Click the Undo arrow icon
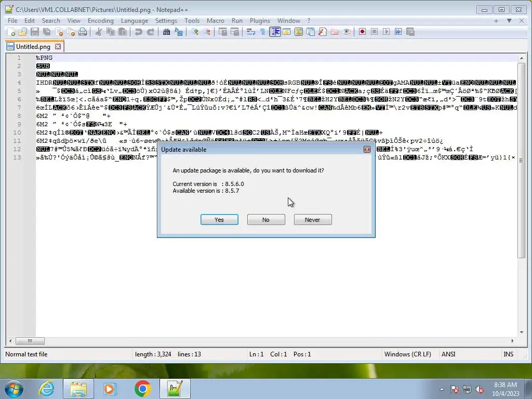532x399 pixels. [138, 32]
